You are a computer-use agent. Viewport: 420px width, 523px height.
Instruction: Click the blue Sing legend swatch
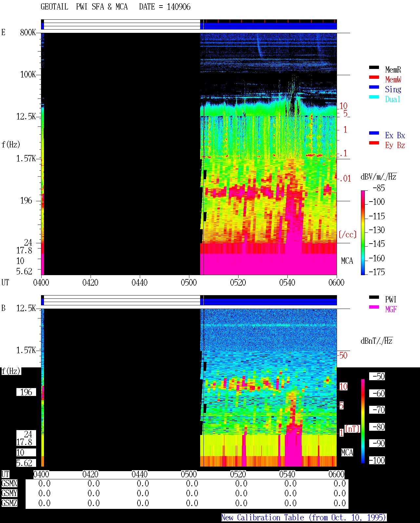click(x=374, y=87)
